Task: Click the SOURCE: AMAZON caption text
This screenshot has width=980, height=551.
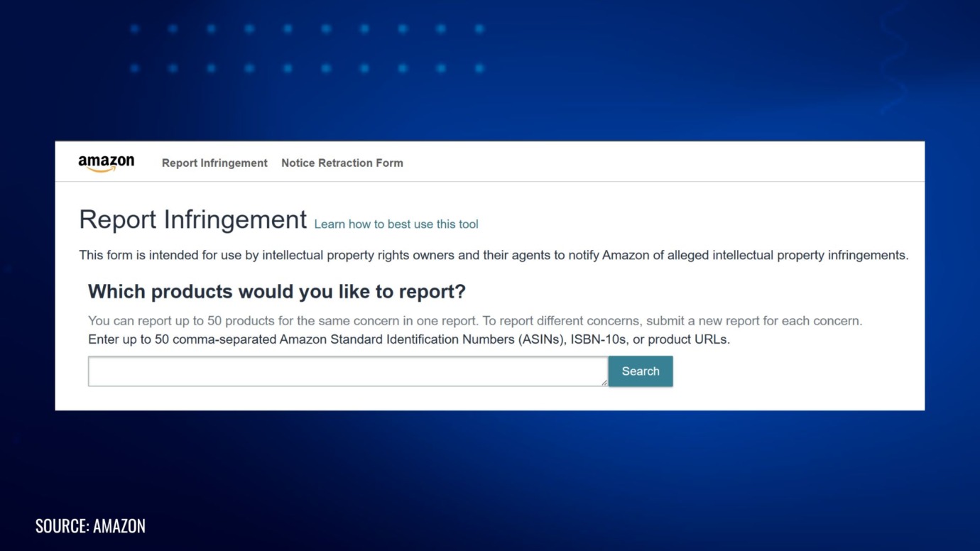Action: (x=90, y=525)
